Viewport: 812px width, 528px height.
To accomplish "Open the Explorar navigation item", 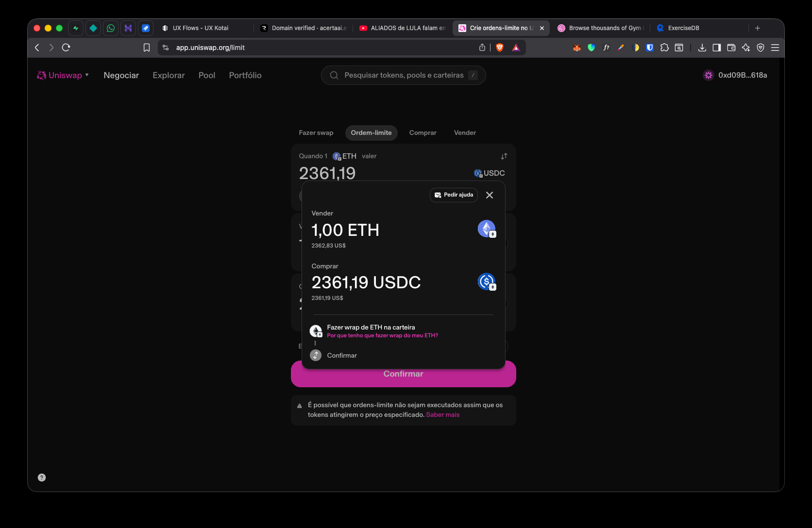I will (x=169, y=75).
